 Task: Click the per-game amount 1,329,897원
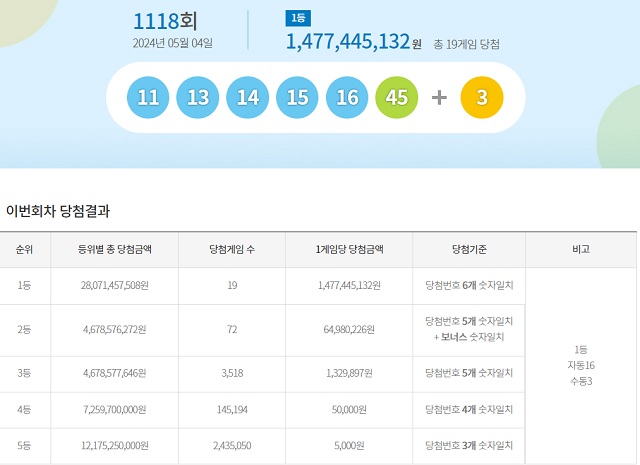coord(349,373)
